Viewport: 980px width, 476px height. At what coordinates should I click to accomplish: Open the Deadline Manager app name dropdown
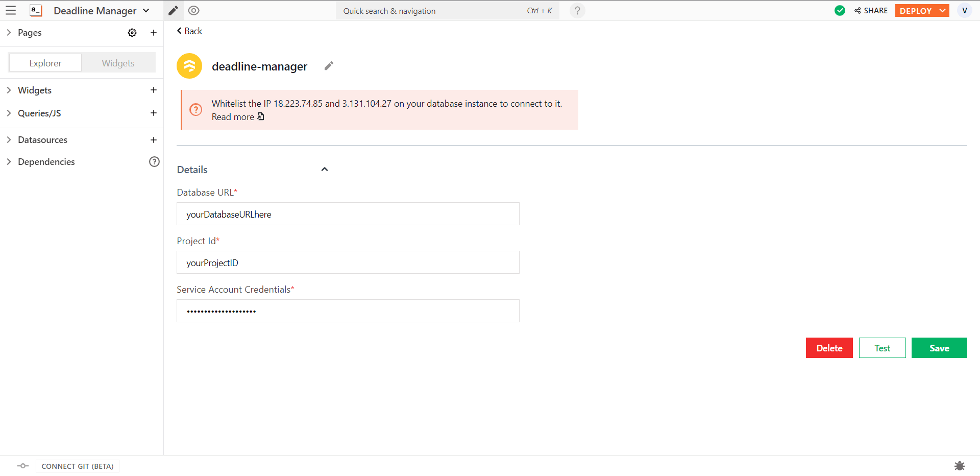pyautogui.click(x=146, y=11)
